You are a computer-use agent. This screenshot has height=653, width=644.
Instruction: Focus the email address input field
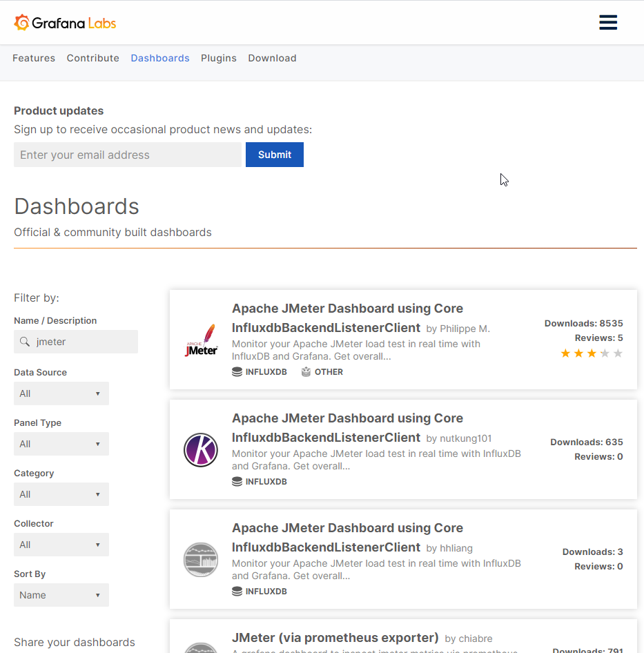[x=128, y=155]
